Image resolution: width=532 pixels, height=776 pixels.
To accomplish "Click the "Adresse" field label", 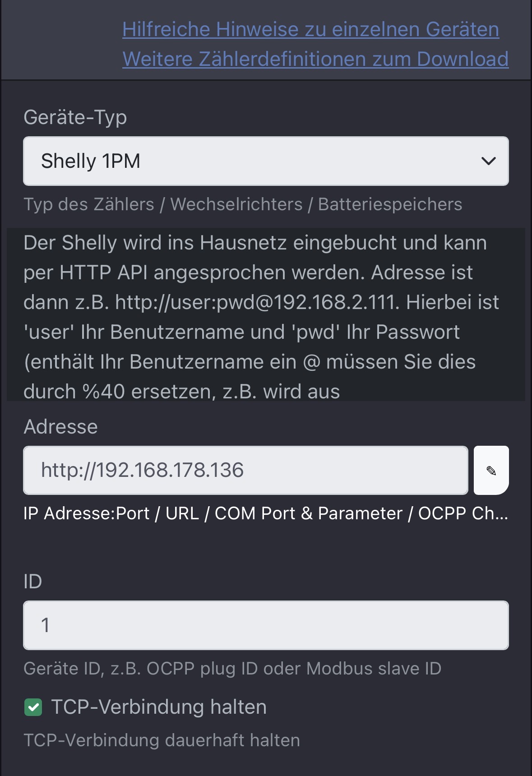I will (60, 427).
